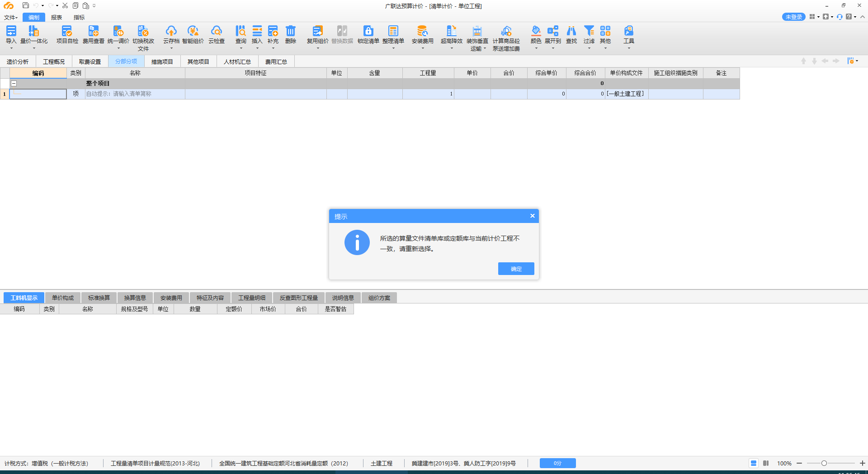This screenshot has height=474, width=868.
Task: Expand the 安装费用 dropdown arrow
Action: click(423, 48)
